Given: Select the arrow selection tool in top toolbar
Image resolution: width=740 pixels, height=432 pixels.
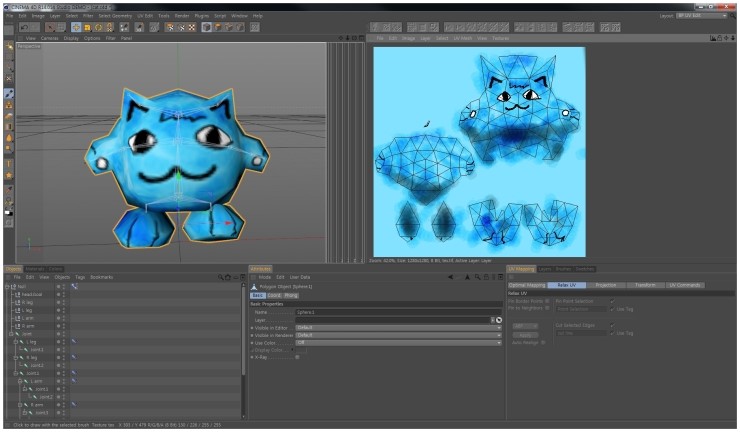Looking at the screenshot, I should tap(51, 27).
